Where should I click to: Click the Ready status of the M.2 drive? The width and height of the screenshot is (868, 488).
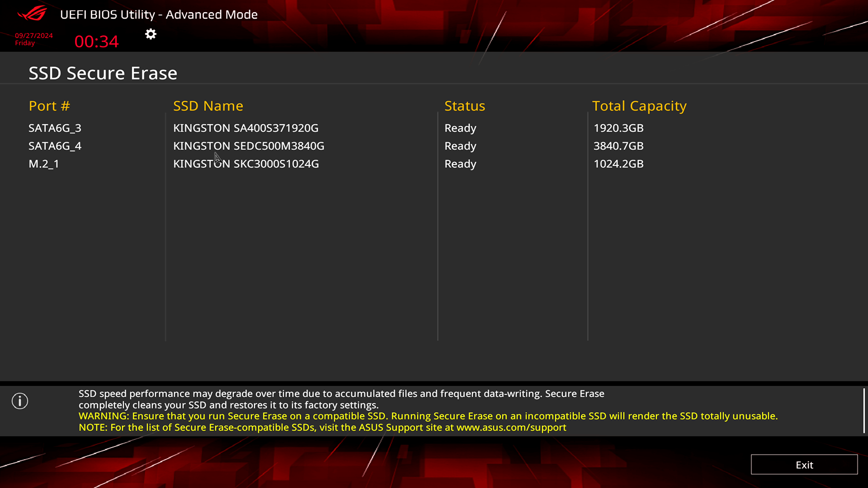(x=460, y=164)
